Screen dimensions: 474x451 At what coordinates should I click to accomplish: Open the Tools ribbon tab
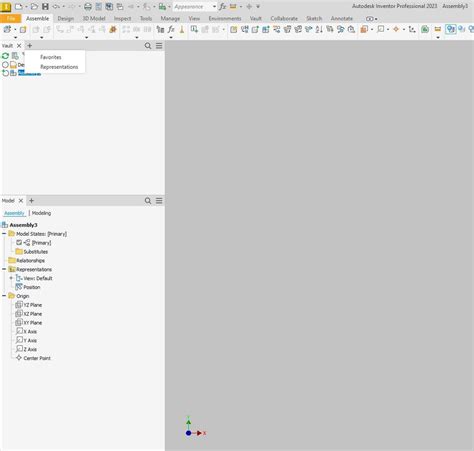pos(146,18)
